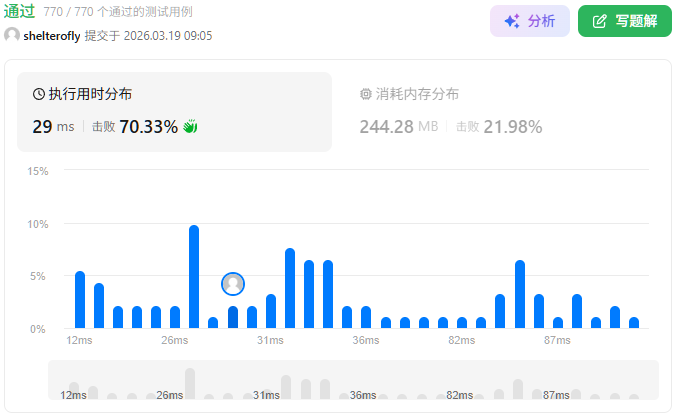The width and height of the screenshot is (678, 417).
Task: Select the tallest blue bar near 26ms
Action: tap(194, 277)
